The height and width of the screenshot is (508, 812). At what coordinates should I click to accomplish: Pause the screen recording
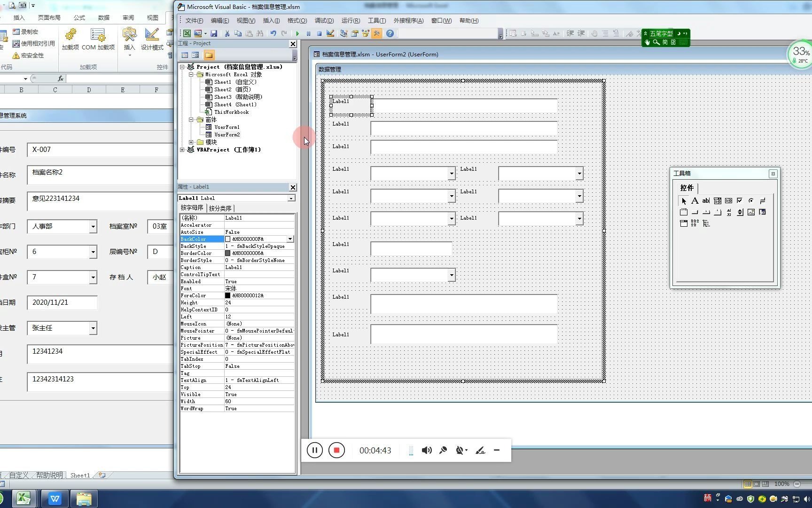click(315, 450)
